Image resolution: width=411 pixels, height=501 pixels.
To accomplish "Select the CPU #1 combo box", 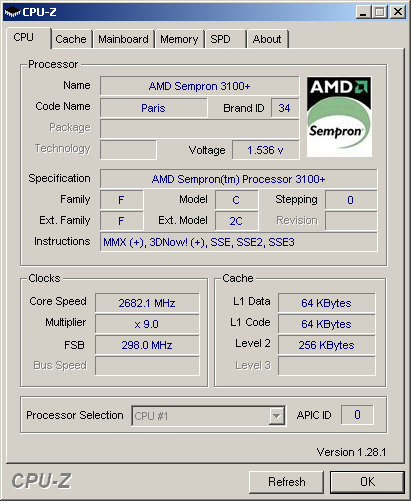I will (208, 416).
